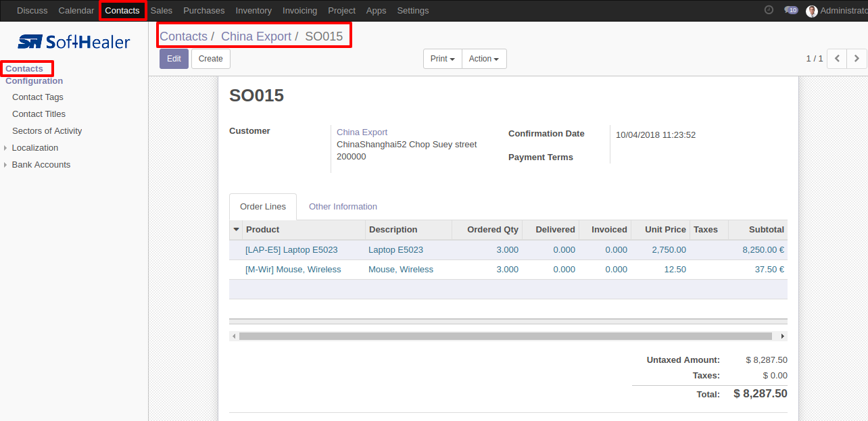
Task: Go to Contacts in the breadcrumb
Action: 183,36
